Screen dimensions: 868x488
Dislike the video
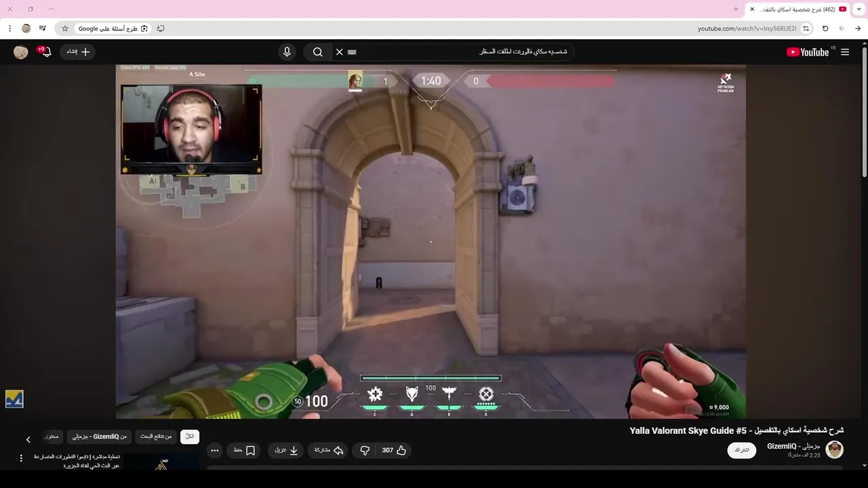(364, 450)
